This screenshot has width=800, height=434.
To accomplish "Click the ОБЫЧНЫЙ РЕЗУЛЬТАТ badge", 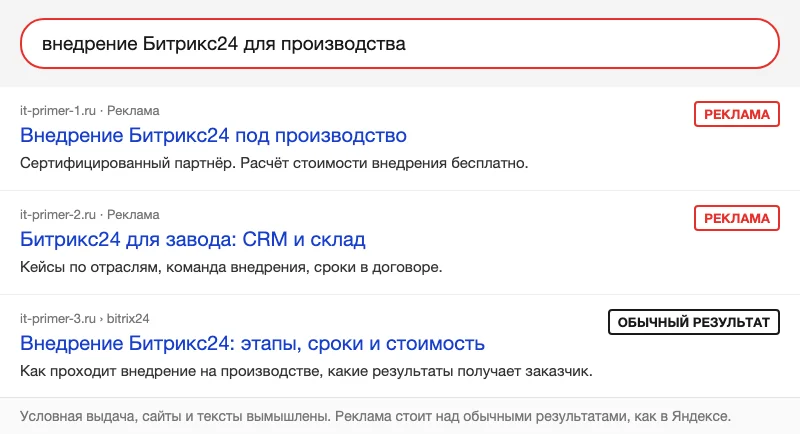I will coord(694,322).
